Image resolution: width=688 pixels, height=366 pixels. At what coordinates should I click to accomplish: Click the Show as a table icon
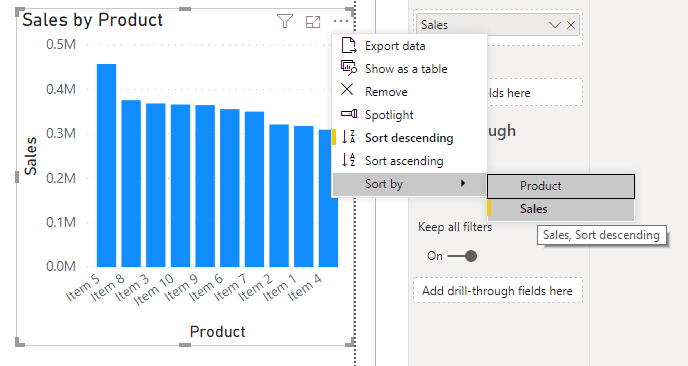pyautogui.click(x=348, y=68)
